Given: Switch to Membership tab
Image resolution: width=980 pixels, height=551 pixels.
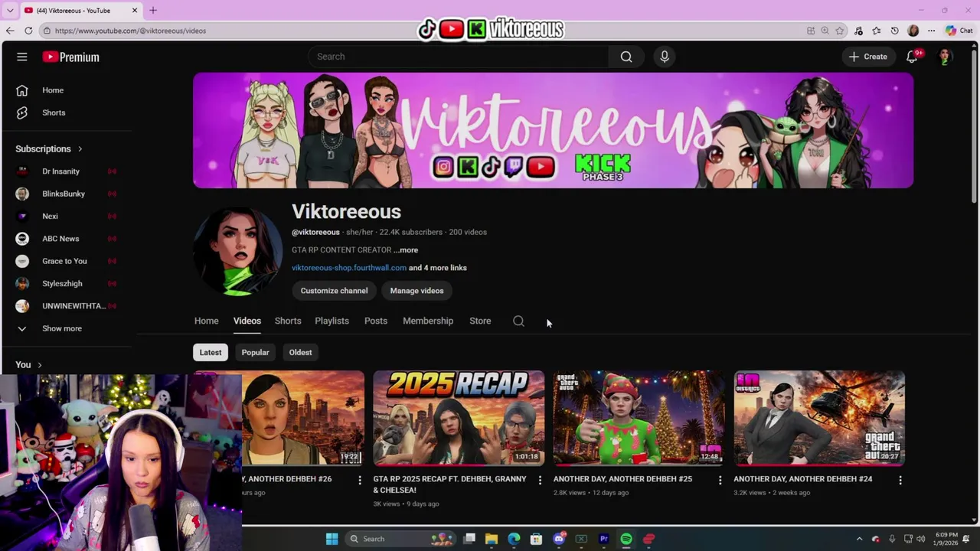Looking at the screenshot, I should [x=428, y=321].
